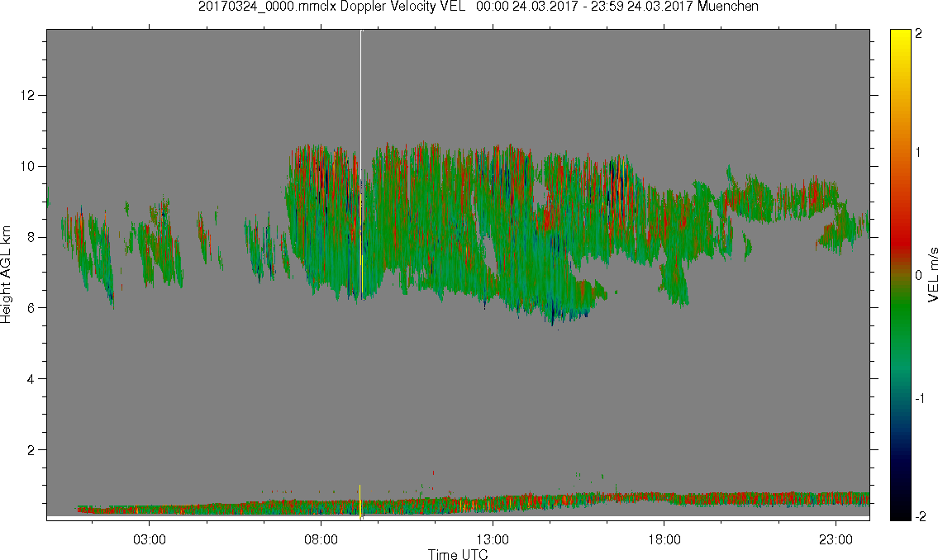Click the '18:00' time tick label
Image resolution: width=938 pixels, height=560 pixels.
point(664,539)
